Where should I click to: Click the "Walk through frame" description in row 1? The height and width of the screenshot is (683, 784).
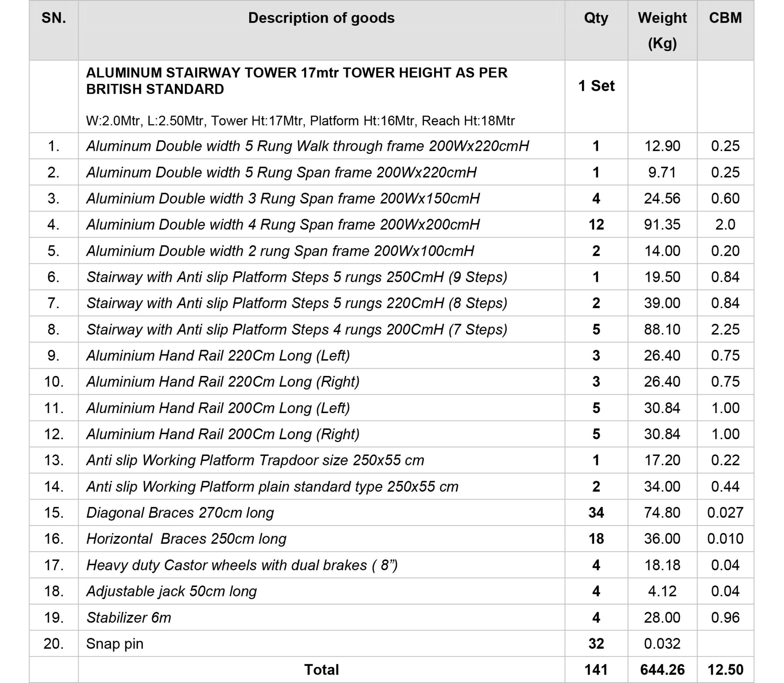pyautogui.click(x=307, y=146)
